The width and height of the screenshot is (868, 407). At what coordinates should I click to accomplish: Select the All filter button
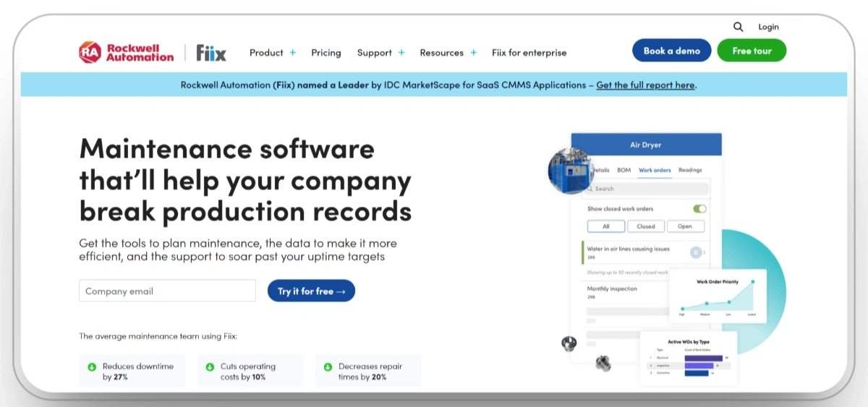(605, 226)
